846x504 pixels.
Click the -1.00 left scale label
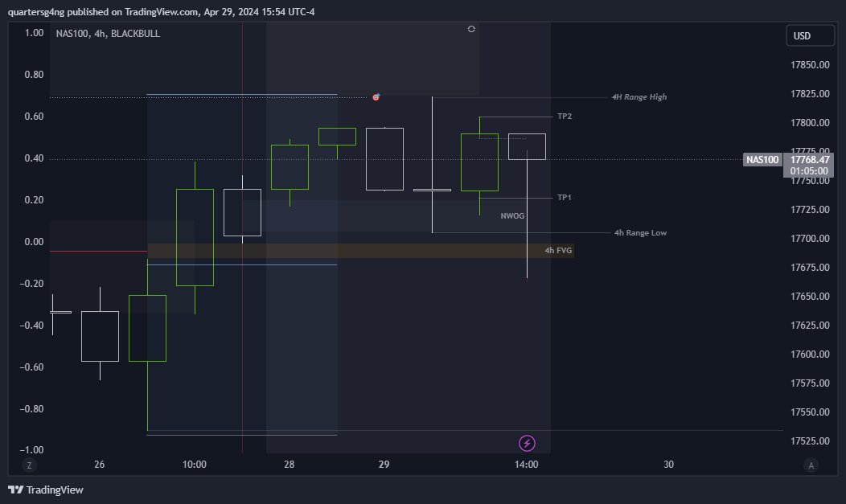pos(32,450)
